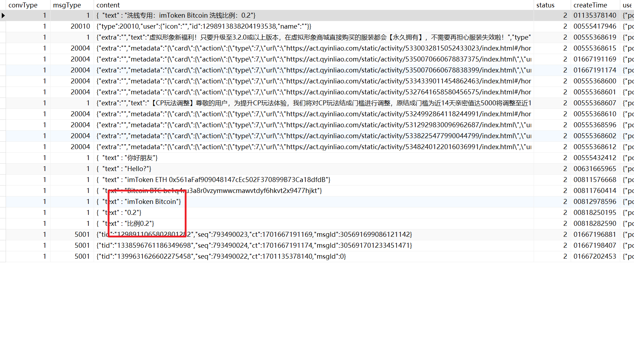
Task: Click the cell with only text "imToken Bitcoin"
Action: tap(313, 201)
